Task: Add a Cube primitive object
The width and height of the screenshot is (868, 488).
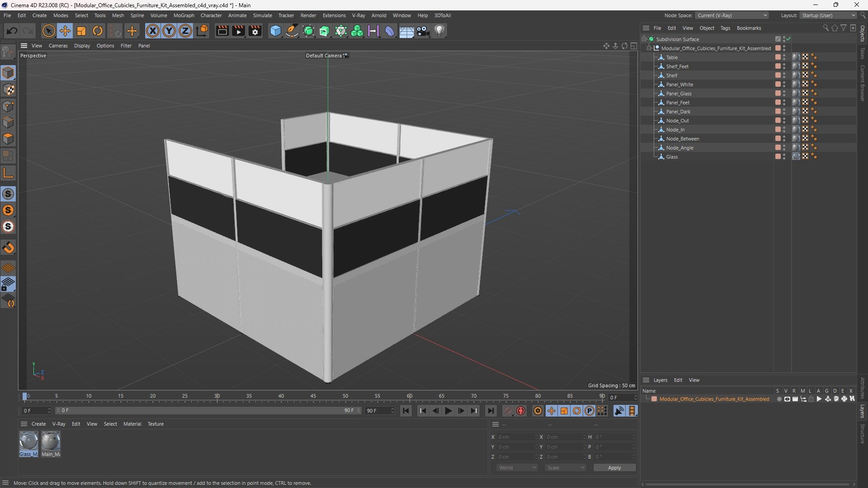Action: tap(275, 31)
